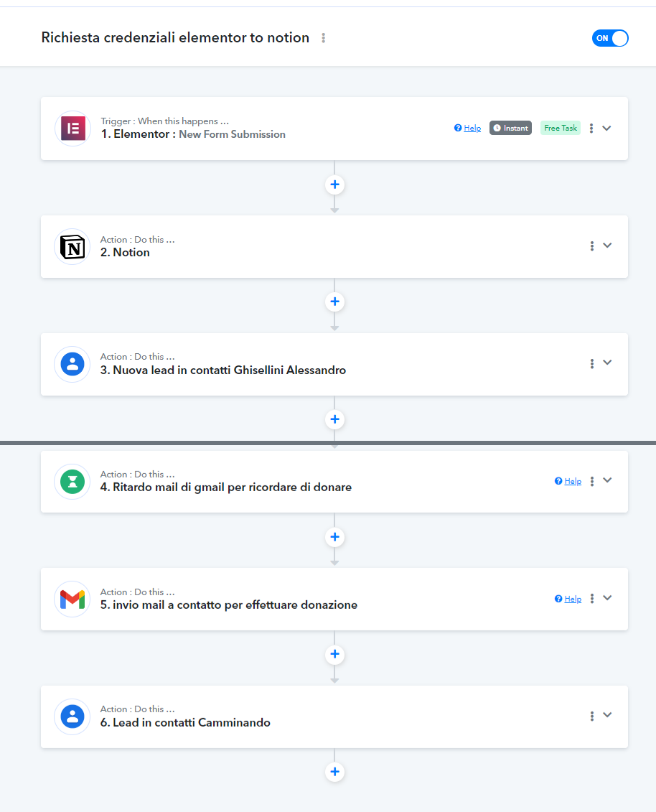The image size is (656, 812).
Task: Open the Help link in step 4
Action: 568,481
